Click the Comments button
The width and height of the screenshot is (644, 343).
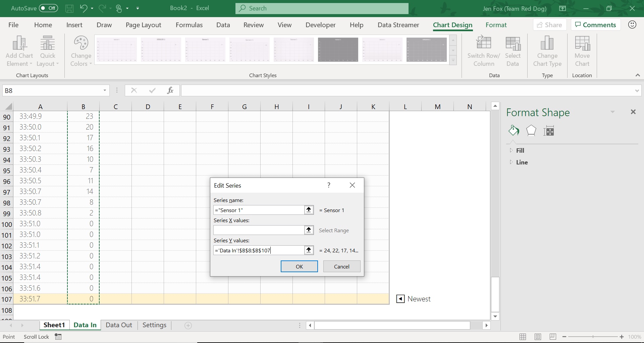click(x=595, y=25)
